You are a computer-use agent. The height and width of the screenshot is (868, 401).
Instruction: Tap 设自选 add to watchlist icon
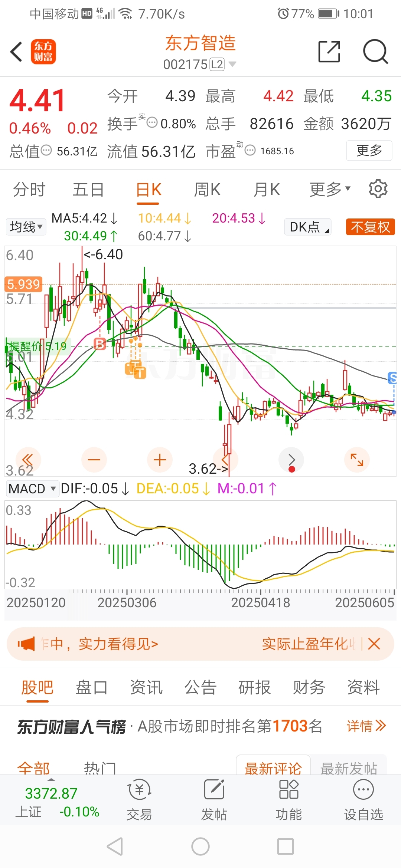(363, 800)
